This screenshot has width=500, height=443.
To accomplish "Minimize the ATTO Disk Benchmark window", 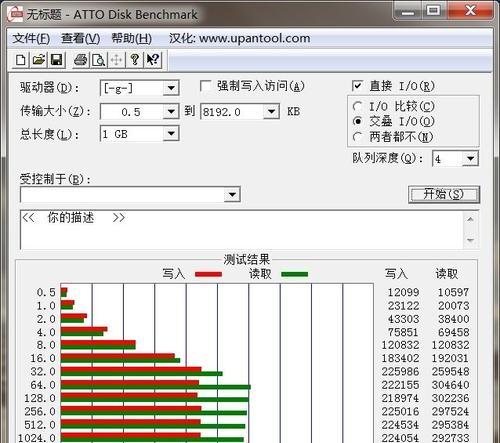I will (408, 11).
